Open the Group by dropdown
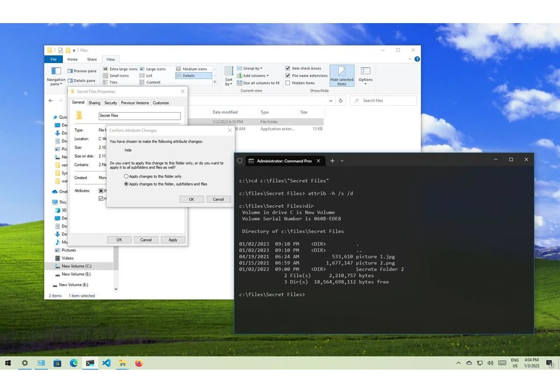Image resolution: width=560 pixels, height=392 pixels. (250, 68)
